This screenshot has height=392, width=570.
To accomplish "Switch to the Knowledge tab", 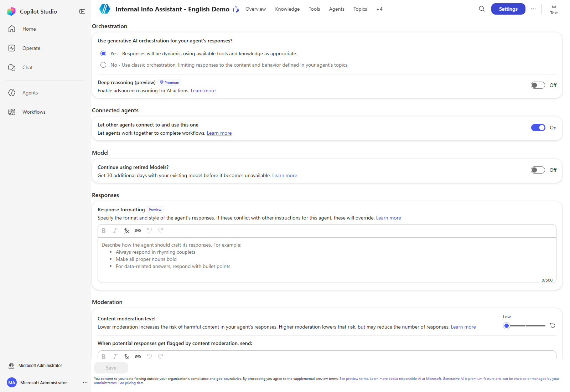I will click(x=287, y=9).
